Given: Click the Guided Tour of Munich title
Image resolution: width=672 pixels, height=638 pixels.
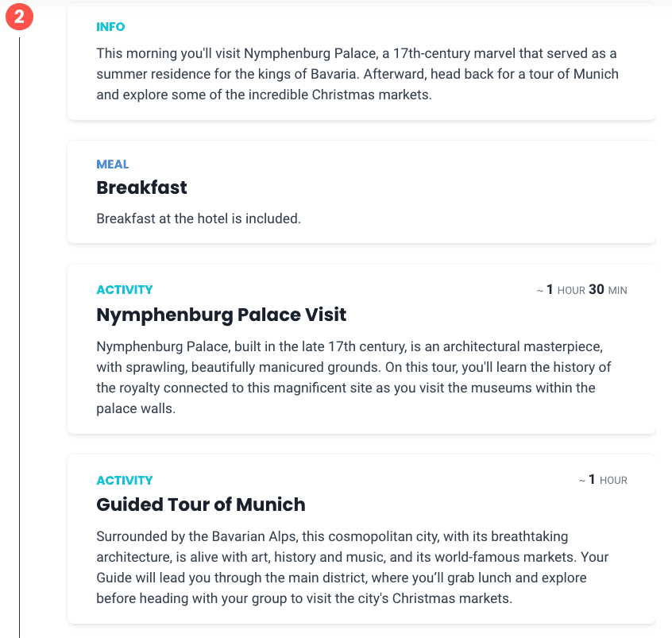Looking at the screenshot, I should (x=201, y=505).
